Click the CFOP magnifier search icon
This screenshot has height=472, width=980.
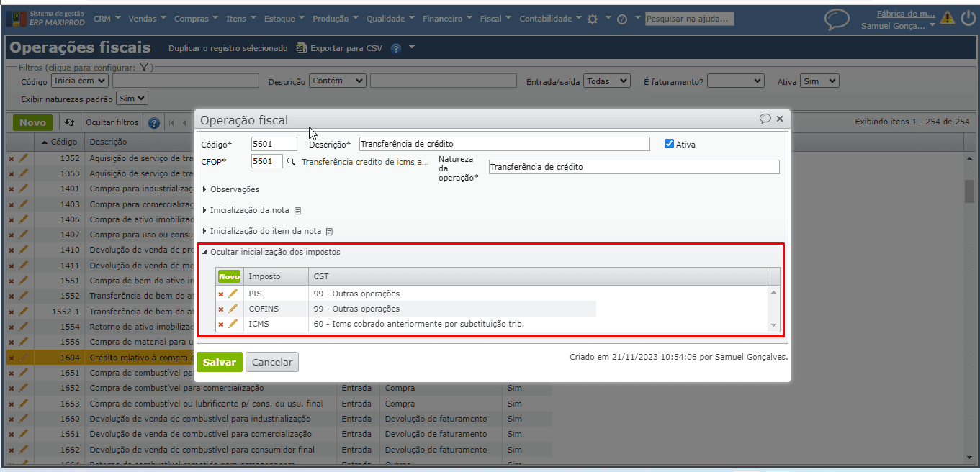(x=291, y=162)
